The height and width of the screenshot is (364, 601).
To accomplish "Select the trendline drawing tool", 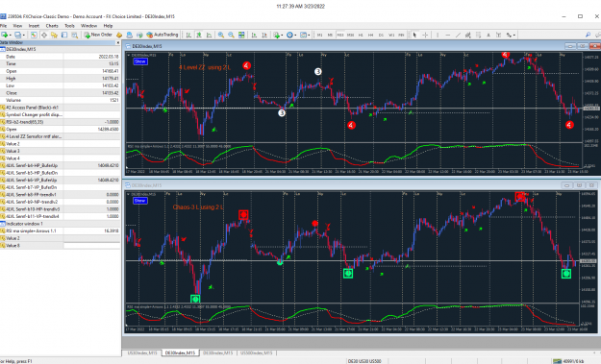I will point(458,35).
